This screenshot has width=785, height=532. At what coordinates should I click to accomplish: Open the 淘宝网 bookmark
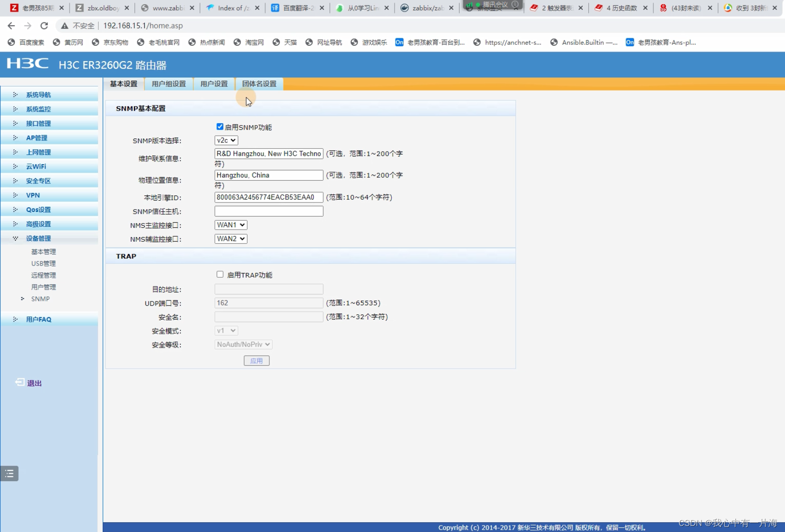coord(249,42)
